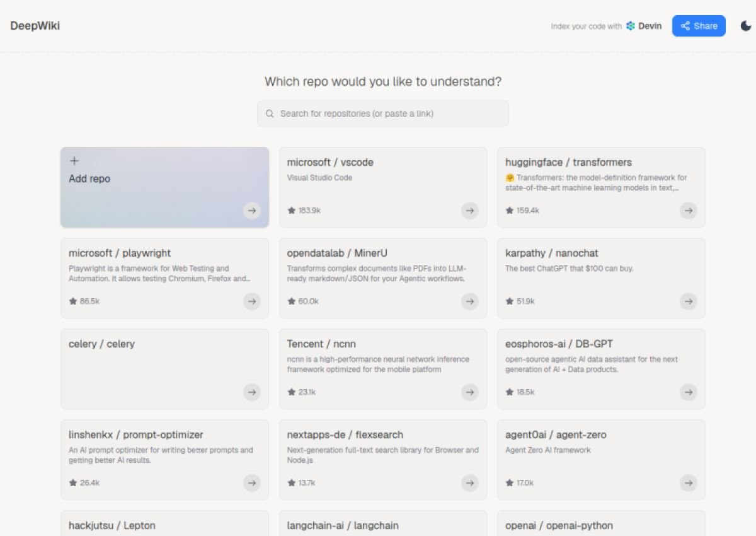Click arrow on Tencent / ncnn card
The height and width of the screenshot is (536, 756).
[x=470, y=392]
